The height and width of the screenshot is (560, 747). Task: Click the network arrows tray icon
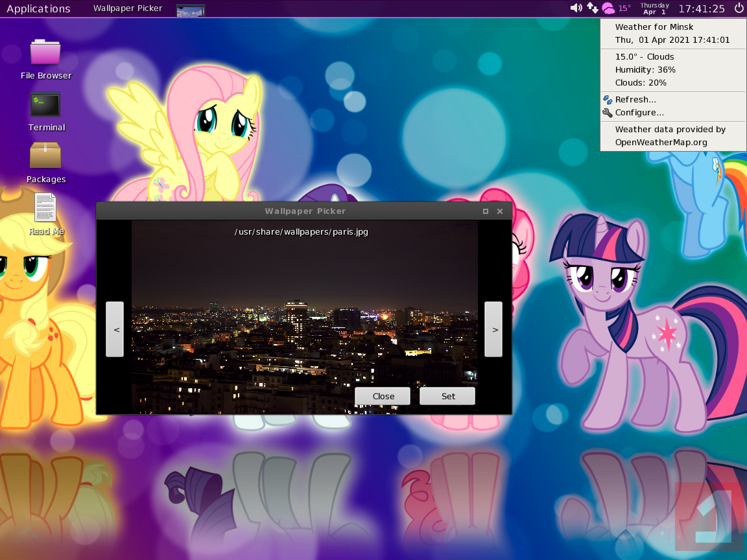[x=592, y=8]
